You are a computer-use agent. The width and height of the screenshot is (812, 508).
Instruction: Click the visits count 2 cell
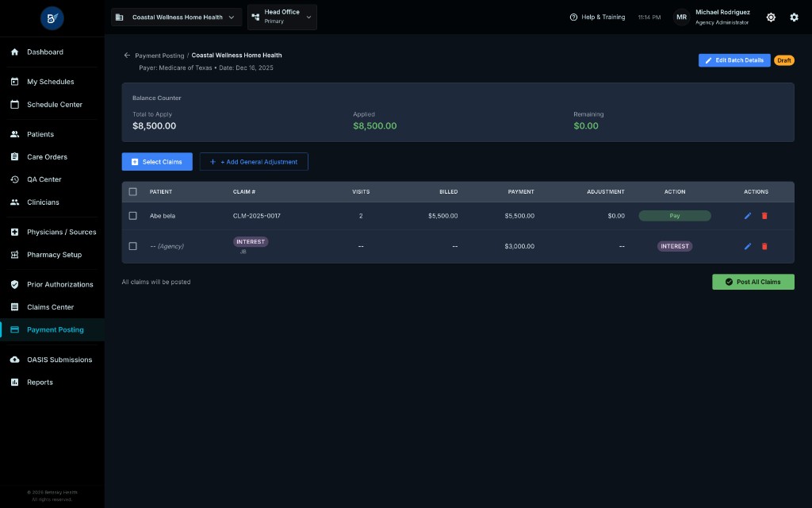(x=361, y=216)
